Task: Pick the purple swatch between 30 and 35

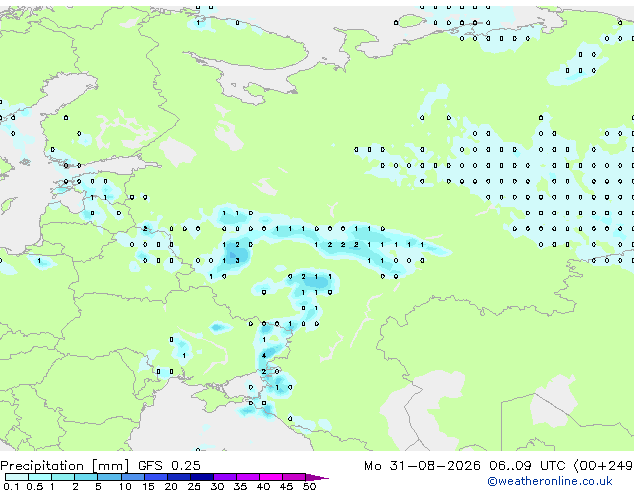Action: point(224,477)
